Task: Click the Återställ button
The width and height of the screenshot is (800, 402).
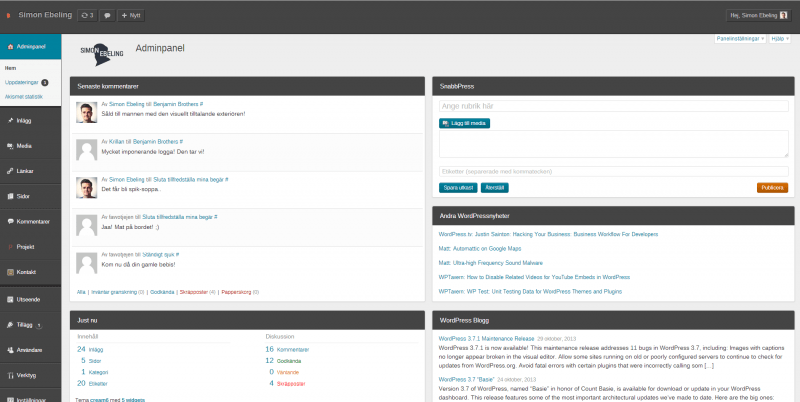Action: click(494, 188)
